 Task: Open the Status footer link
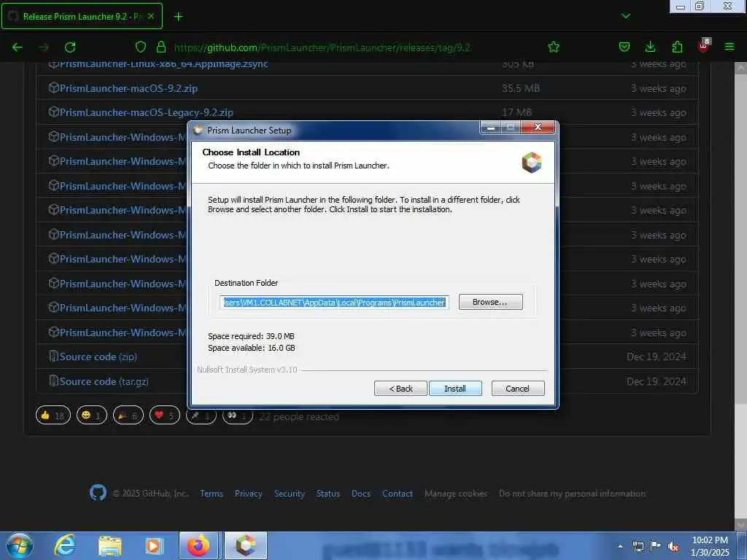pyautogui.click(x=328, y=494)
